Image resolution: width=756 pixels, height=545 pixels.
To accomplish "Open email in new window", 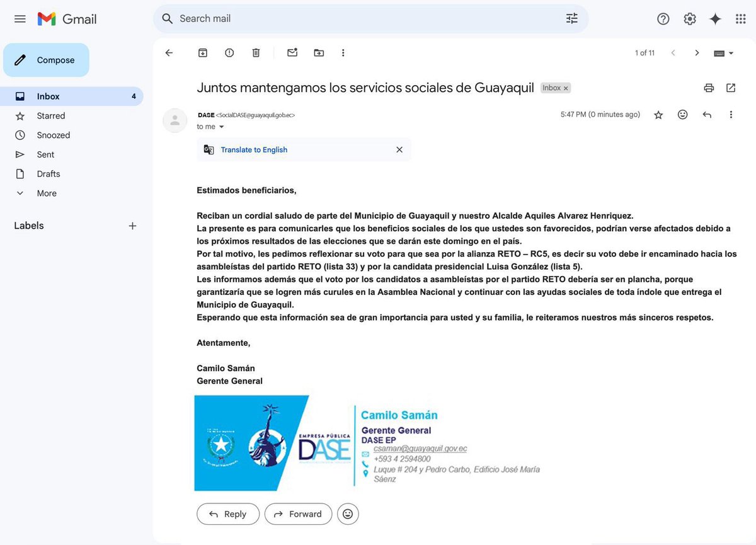I will click(x=731, y=88).
